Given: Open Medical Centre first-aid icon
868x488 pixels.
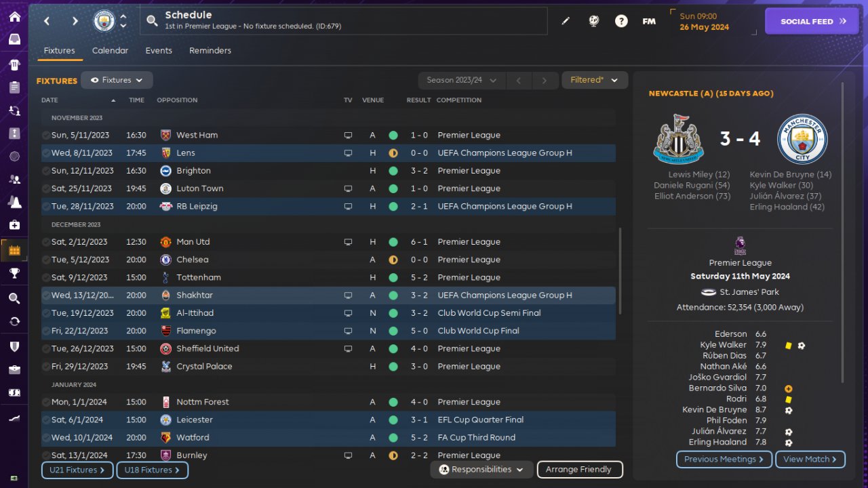Looking at the screenshot, I should 14,224.
